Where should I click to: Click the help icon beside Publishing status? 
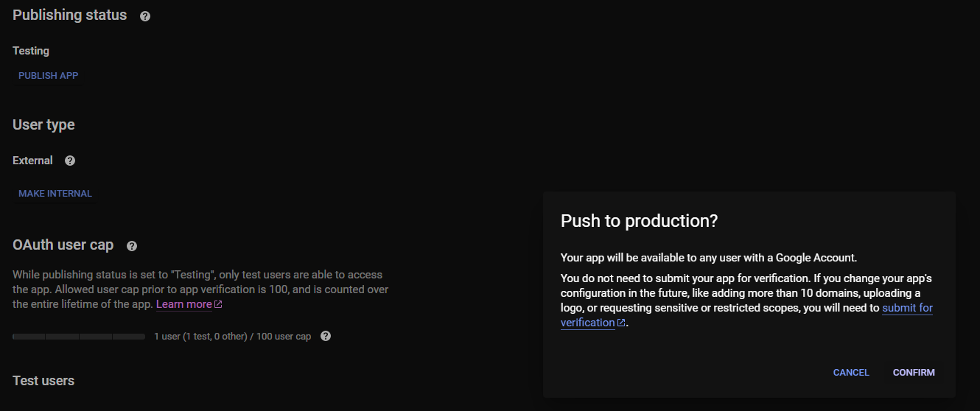point(145,16)
